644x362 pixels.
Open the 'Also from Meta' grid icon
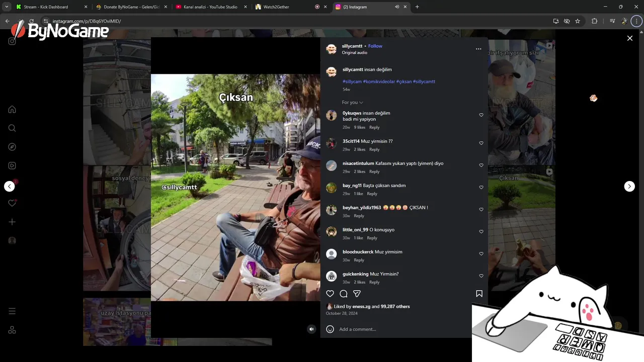click(12, 330)
